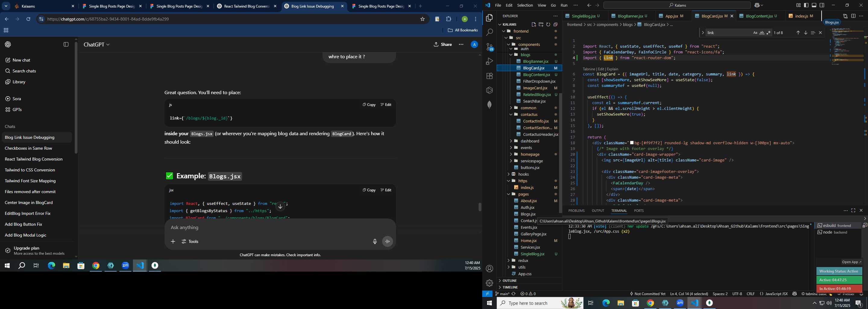Reload the ChatGPT page in Chrome
This screenshot has width=868, height=309.
(x=29, y=19)
